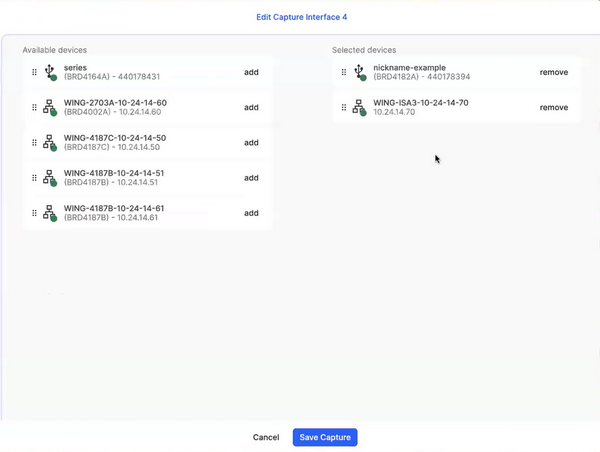Click network icon of WING-2703A-10-24-14-60
The image size is (600, 452).
pyautogui.click(x=50, y=108)
